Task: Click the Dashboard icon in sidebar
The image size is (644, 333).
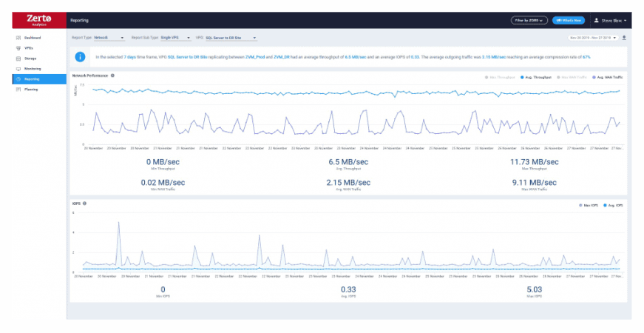Action: tap(18, 37)
